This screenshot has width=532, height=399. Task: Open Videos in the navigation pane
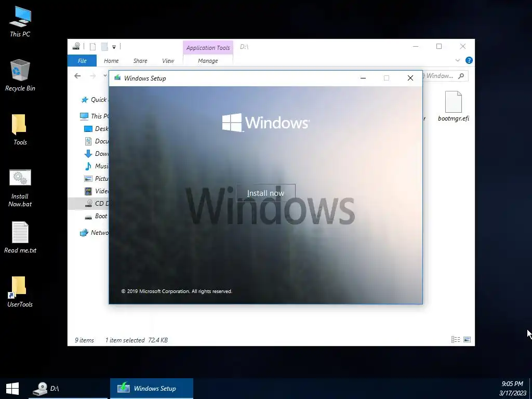(96, 191)
